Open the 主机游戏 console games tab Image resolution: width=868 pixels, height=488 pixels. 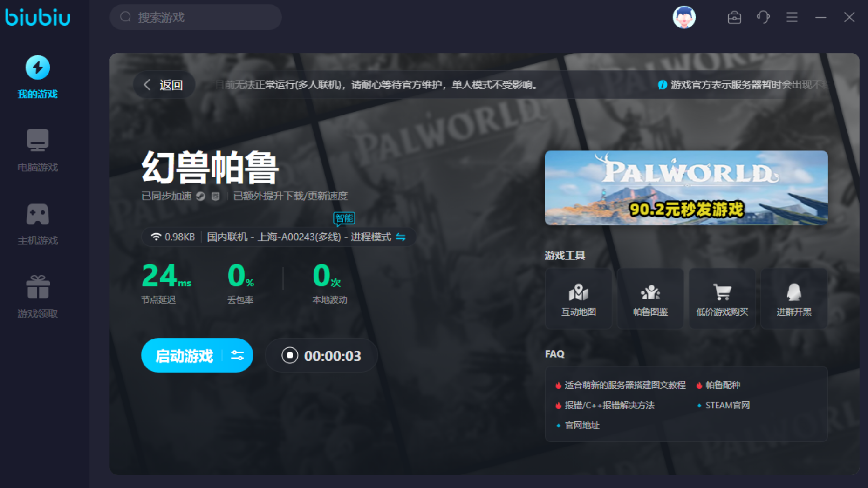[38, 224]
